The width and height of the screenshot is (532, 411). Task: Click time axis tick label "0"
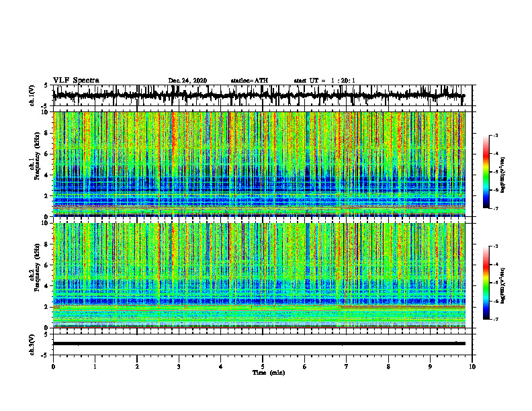(53, 367)
